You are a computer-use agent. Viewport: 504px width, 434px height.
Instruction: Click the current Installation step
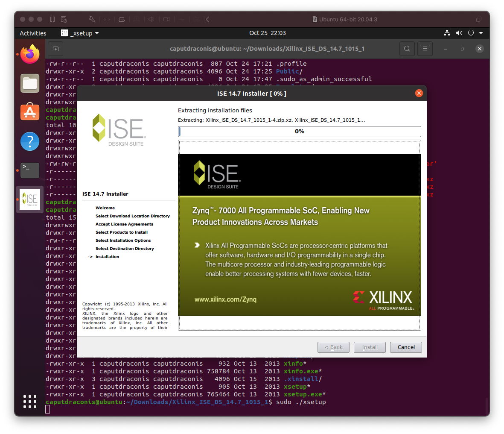(108, 257)
